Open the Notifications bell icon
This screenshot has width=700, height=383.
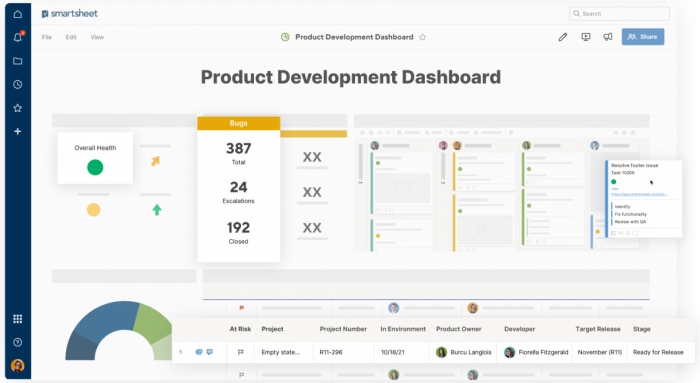click(18, 37)
